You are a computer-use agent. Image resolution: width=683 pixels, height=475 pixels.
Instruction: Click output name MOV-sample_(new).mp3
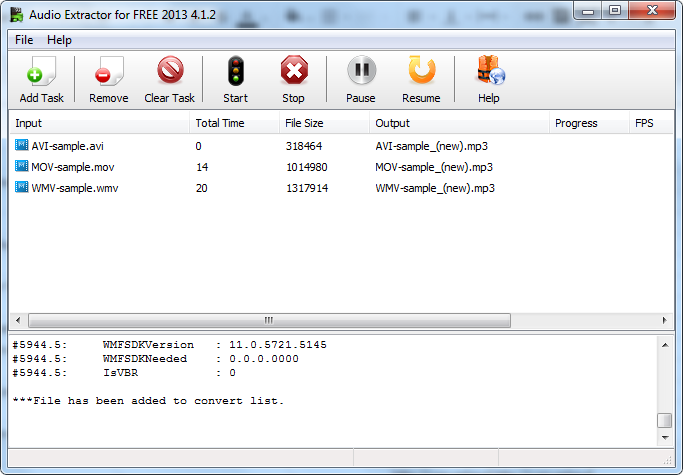(434, 167)
